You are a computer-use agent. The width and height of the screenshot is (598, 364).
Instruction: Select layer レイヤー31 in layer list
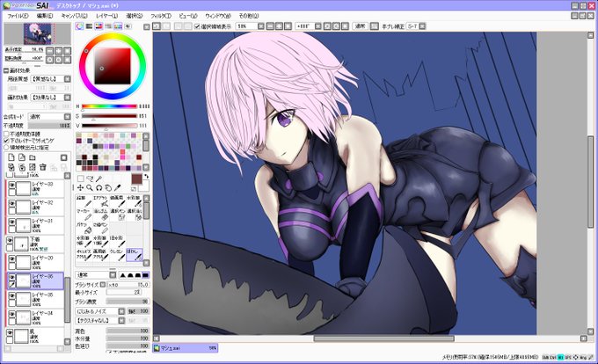35,225
